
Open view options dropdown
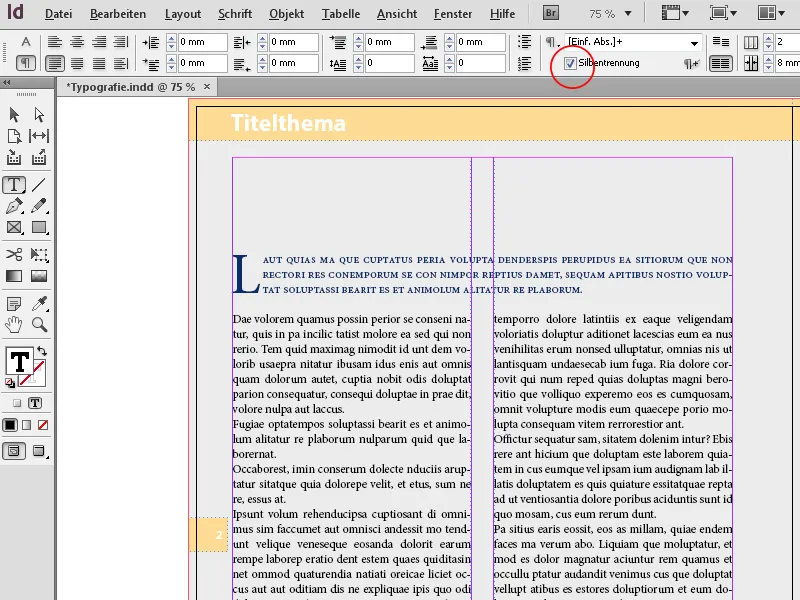click(674, 13)
